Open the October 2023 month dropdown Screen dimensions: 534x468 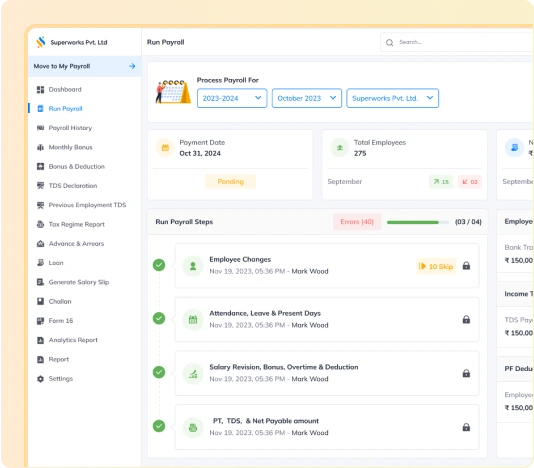[x=307, y=98]
